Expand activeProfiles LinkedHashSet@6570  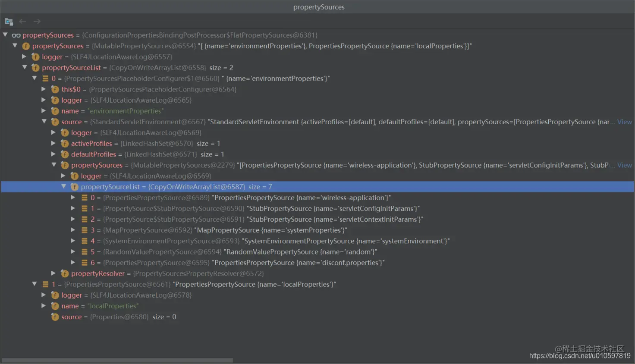pyautogui.click(x=53, y=143)
